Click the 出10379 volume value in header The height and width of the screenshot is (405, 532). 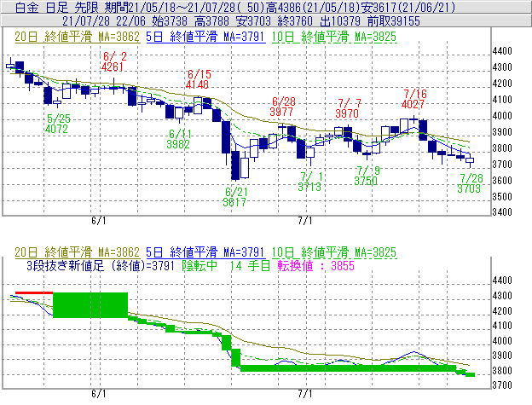pos(340,21)
